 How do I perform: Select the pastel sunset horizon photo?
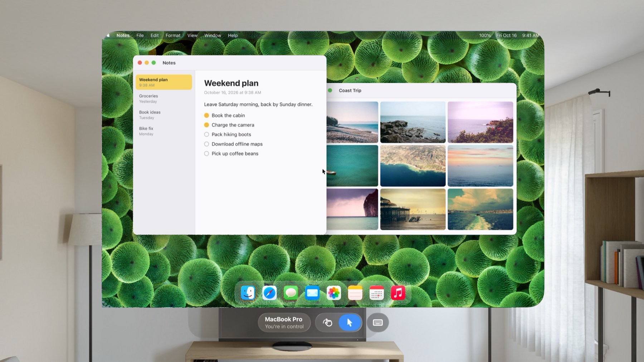[480, 166]
